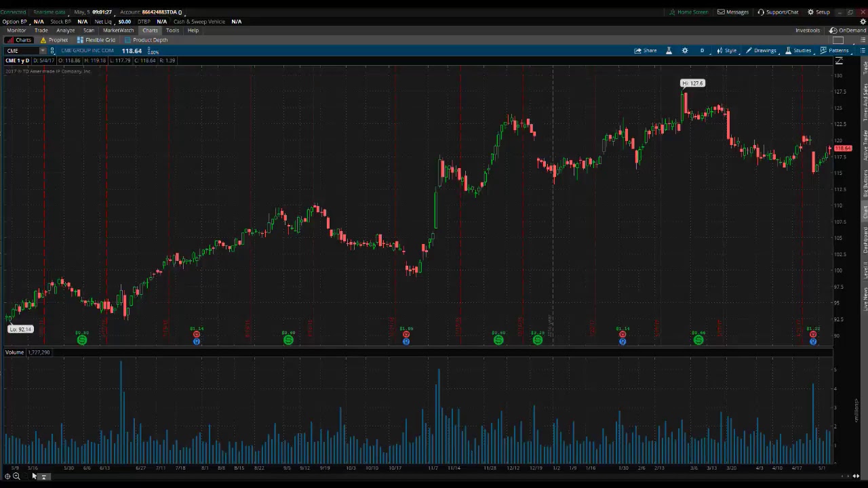Click the crosshair pan icon at bottom left

[7, 476]
